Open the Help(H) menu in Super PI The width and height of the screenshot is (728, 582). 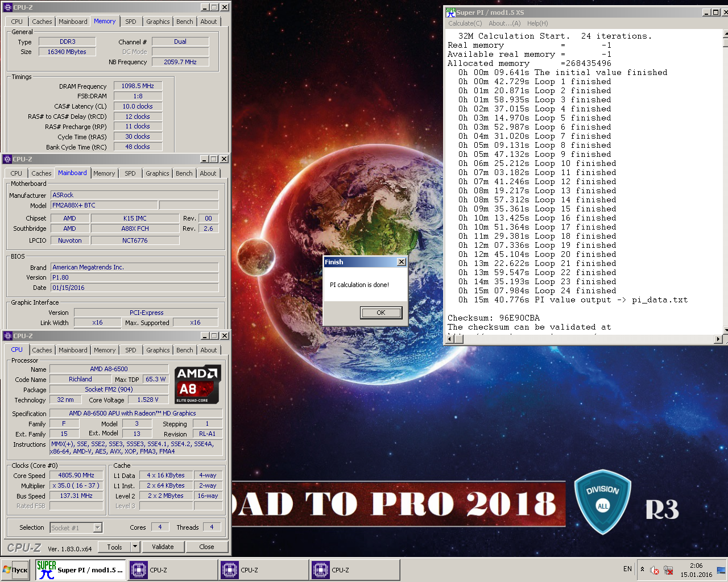pos(537,23)
